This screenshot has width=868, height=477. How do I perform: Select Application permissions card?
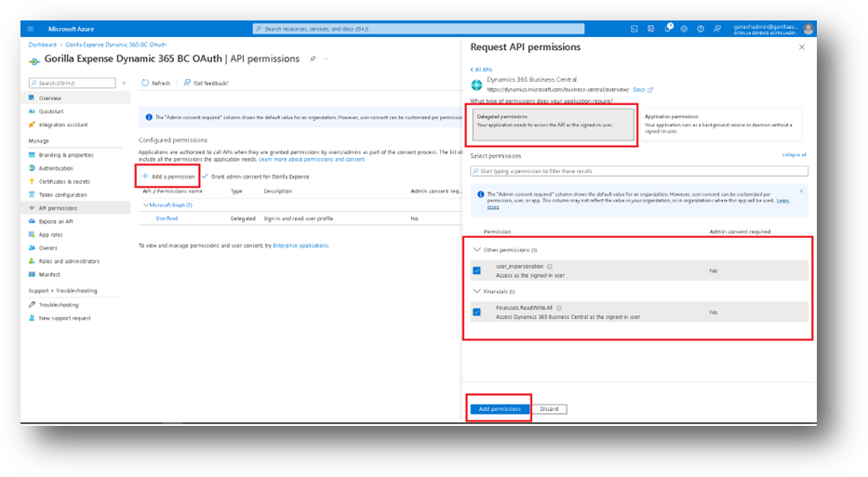coord(720,125)
